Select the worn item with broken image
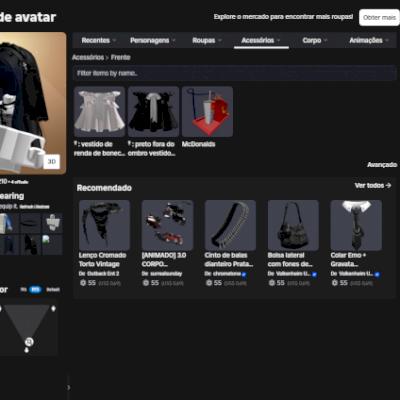This screenshot has width=400, height=400. (x=52, y=245)
